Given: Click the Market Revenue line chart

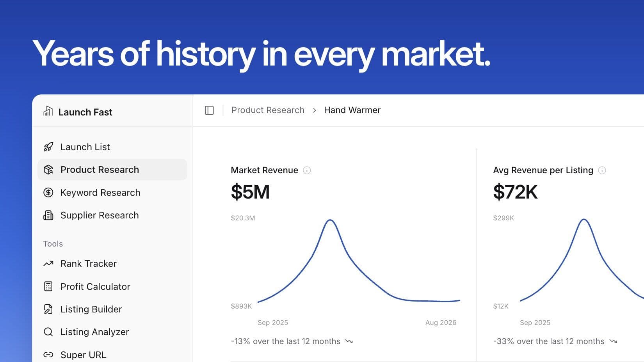Looking at the screenshot, I should point(359,261).
